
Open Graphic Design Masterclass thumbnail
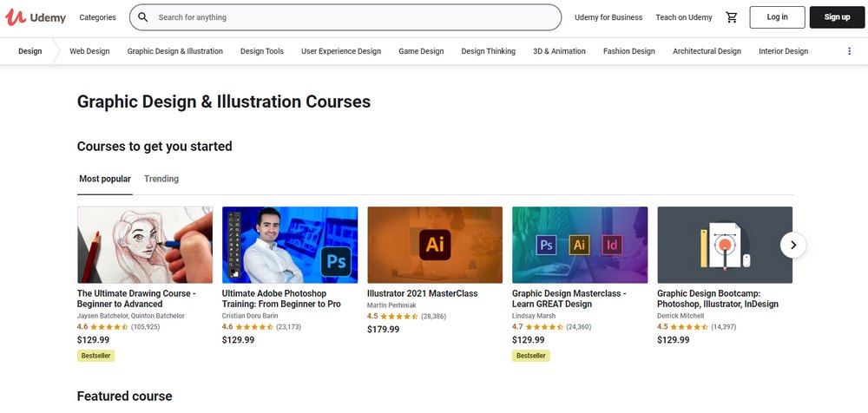[x=580, y=245]
